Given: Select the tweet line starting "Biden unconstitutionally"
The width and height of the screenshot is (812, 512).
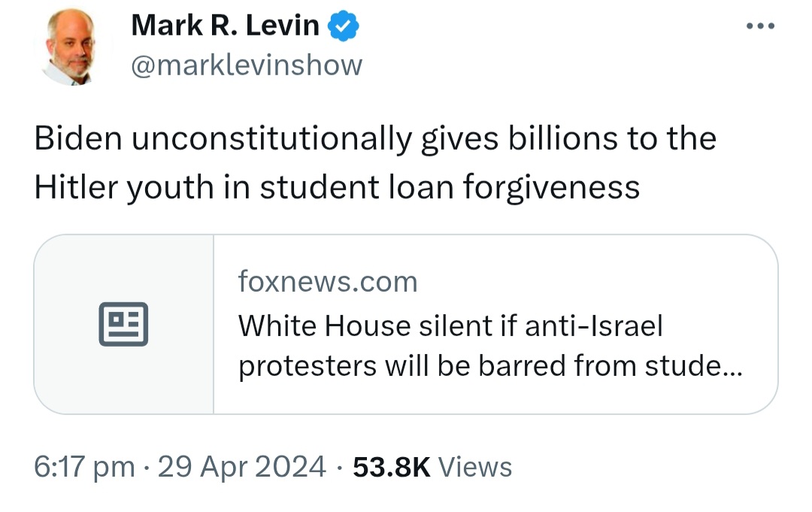Looking at the screenshot, I should coord(375,140).
